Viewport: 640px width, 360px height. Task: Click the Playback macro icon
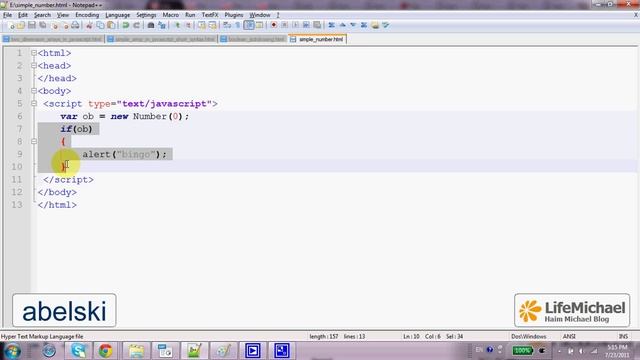(295, 25)
